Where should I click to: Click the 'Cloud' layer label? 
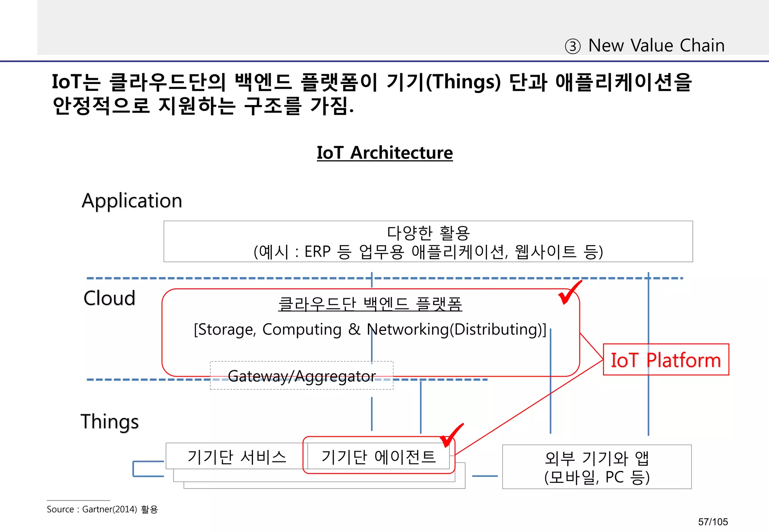(109, 298)
